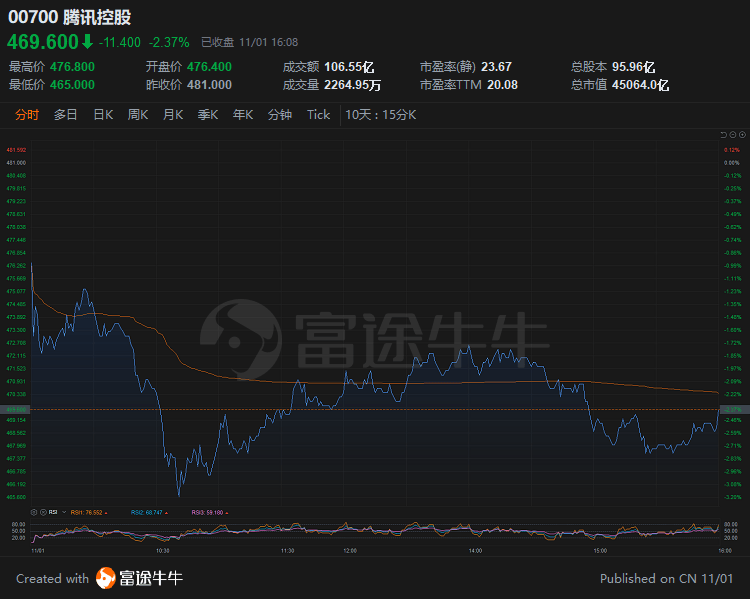Open the 分钟 minute chart tab

280,115
